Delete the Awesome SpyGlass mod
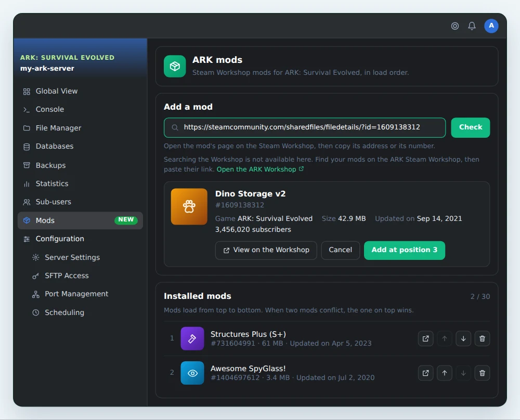Screen dimensions: 520x420 (482, 373)
